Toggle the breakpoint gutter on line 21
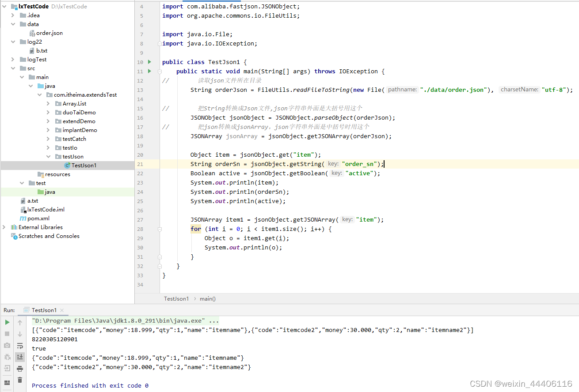 click(x=152, y=164)
